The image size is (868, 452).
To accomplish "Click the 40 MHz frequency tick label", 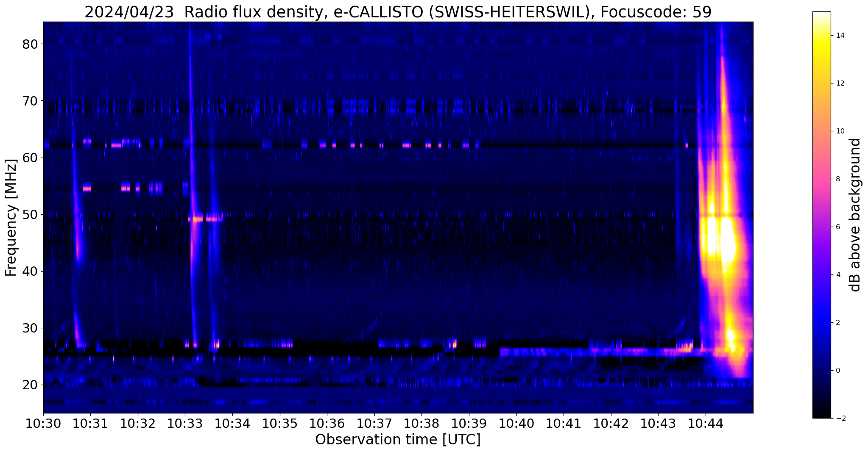I will [x=31, y=271].
